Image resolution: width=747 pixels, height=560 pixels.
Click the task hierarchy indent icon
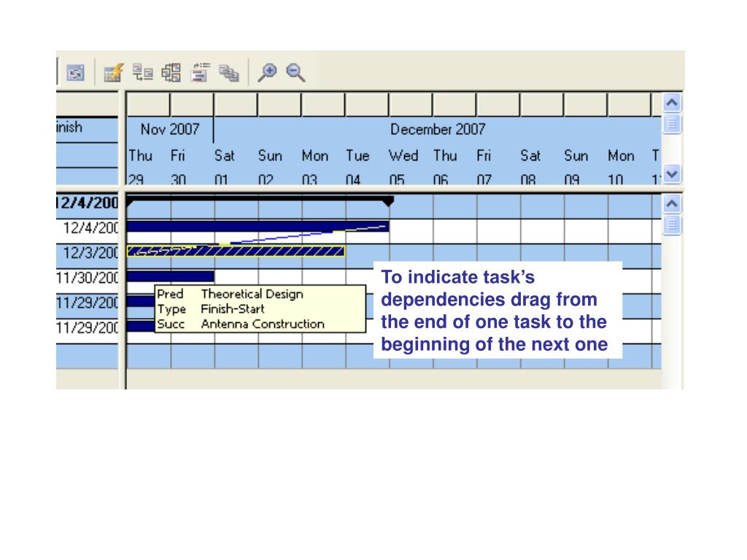[x=142, y=72]
